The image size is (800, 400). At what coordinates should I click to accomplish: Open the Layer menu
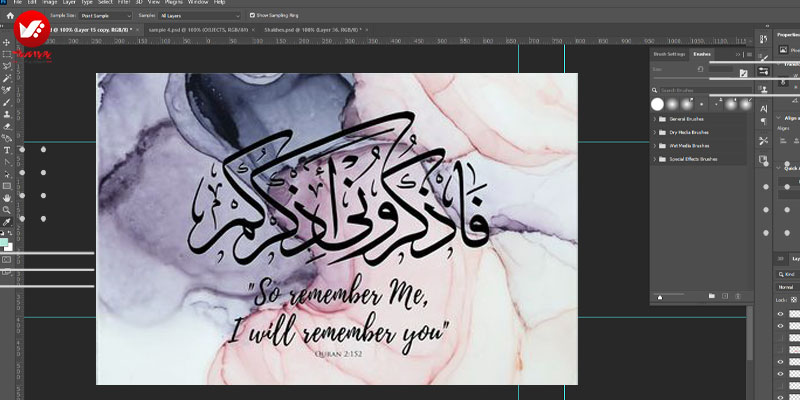(x=69, y=3)
